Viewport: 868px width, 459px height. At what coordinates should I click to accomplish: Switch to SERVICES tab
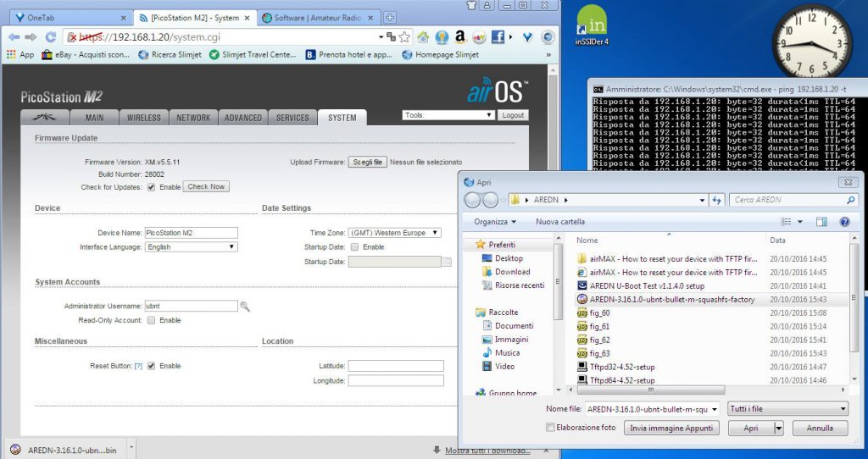(292, 117)
